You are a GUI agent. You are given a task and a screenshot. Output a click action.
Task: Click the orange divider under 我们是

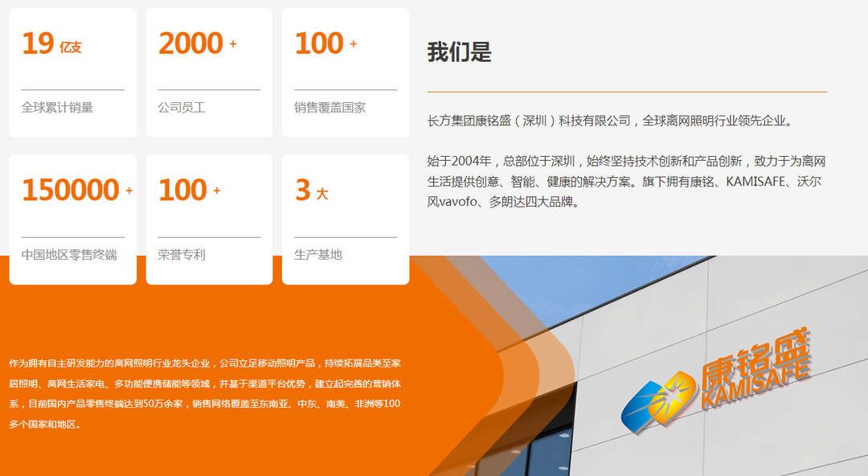627,92
